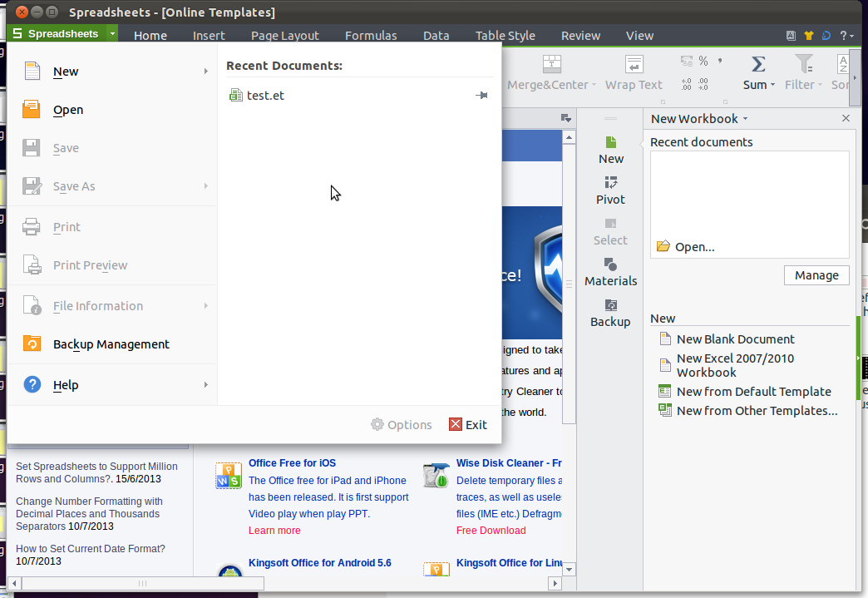Click the Free Download link
This screenshot has width=868, height=598.
pos(491,531)
